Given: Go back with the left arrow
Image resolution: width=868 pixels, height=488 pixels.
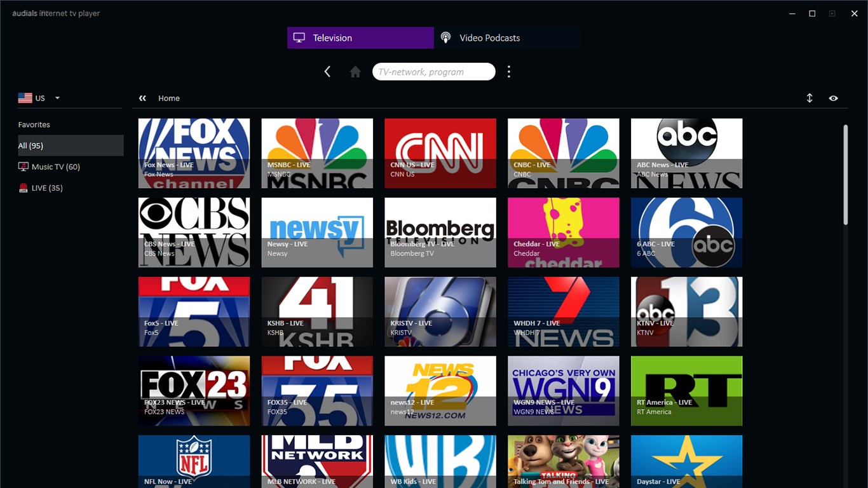Looking at the screenshot, I should click(327, 72).
